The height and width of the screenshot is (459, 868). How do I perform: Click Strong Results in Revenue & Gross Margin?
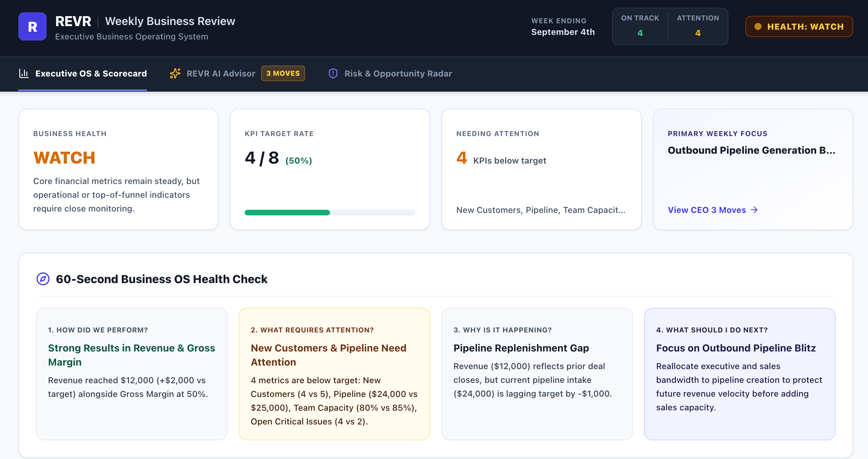tap(132, 355)
